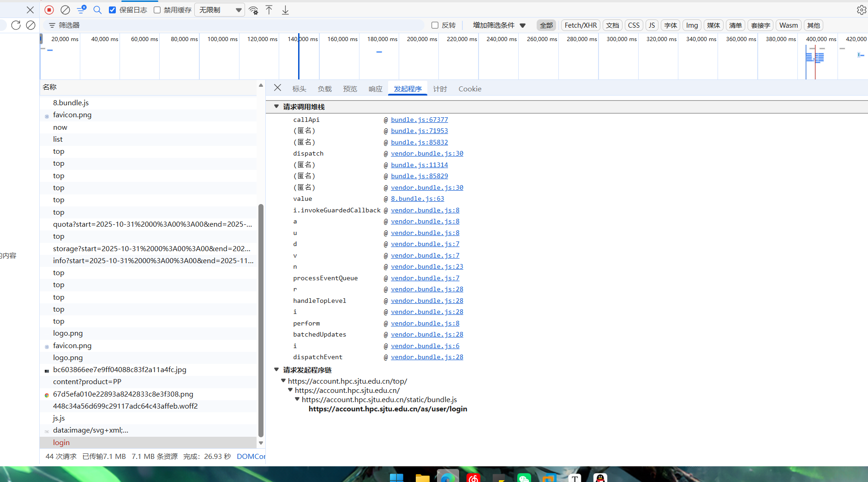The width and height of the screenshot is (868, 482).
Task: Collapse the 请求发起程序链 section
Action: (x=276, y=370)
